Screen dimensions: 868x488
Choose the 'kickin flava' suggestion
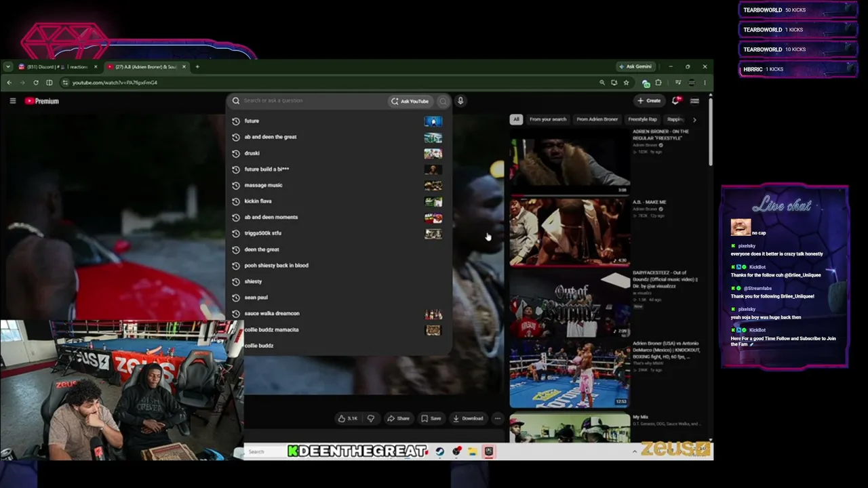click(338, 201)
